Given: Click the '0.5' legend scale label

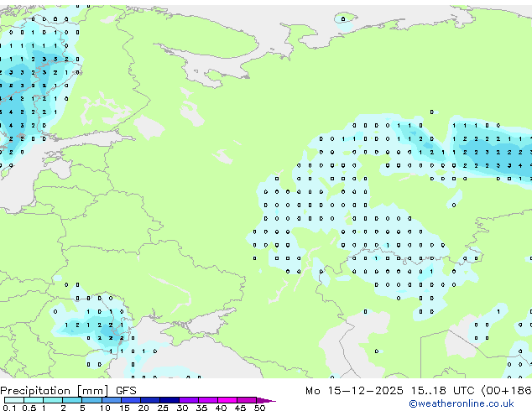Looking at the screenshot, I should pyautogui.click(x=29, y=408).
